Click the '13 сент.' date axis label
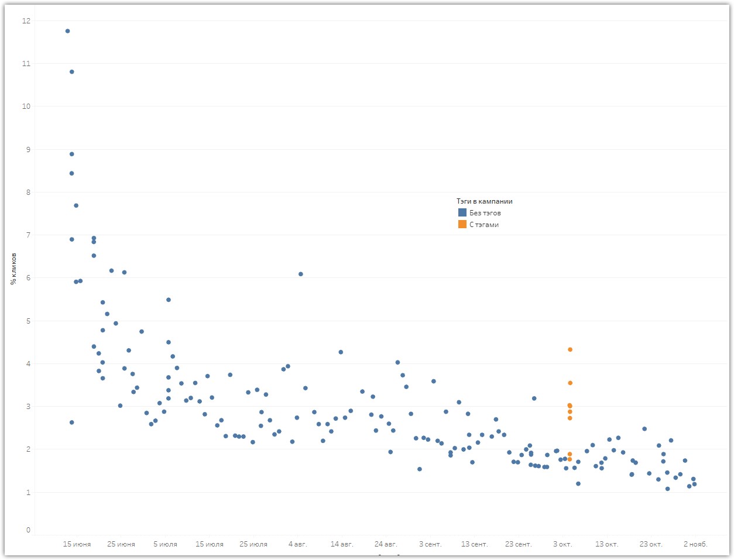This screenshot has width=734, height=560. point(475,544)
